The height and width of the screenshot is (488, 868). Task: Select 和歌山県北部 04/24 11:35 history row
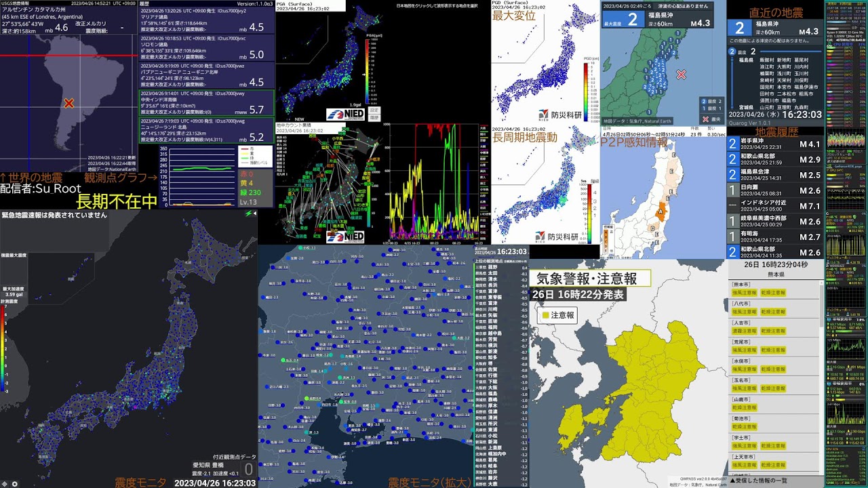tap(774, 253)
